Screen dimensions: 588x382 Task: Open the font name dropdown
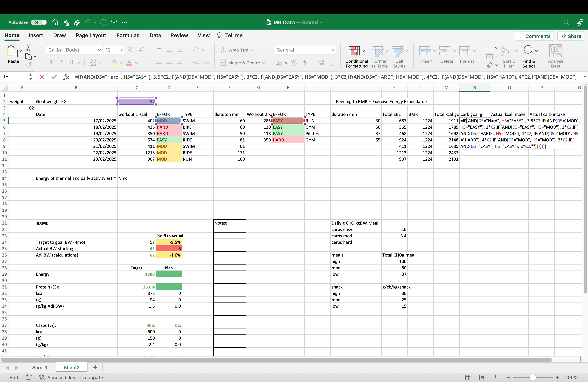[x=99, y=50]
